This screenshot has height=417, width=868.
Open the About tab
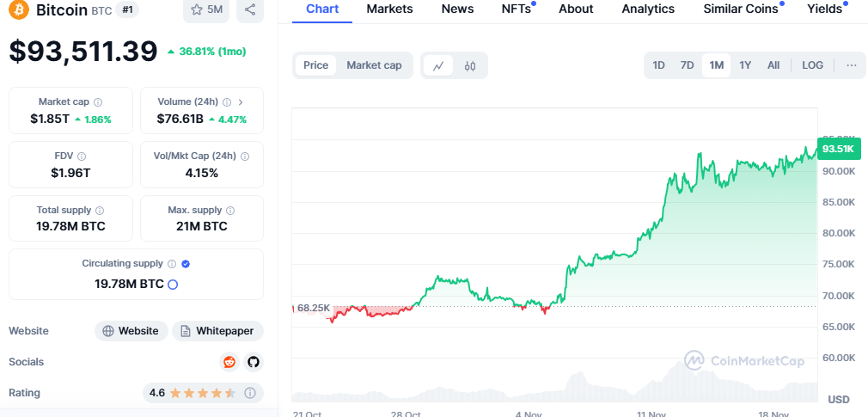[x=576, y=9]
